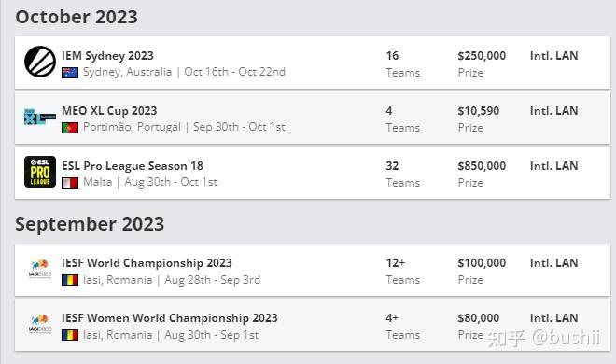Click the October 2023 heading
This screenshot has width=616, height=364.
click(77, 17)
